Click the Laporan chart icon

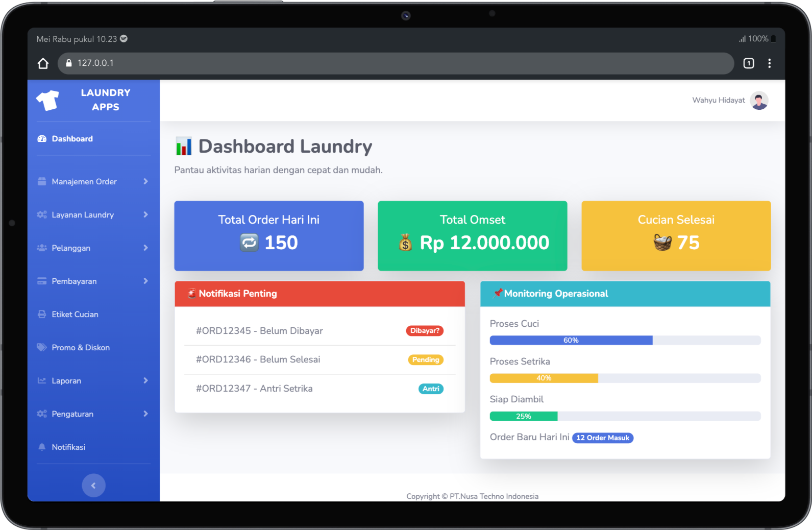point(42,381)
